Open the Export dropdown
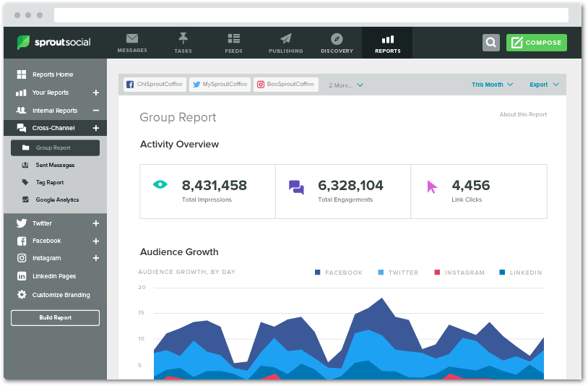This screenshot has width=588, height=386. coord(544,85)
